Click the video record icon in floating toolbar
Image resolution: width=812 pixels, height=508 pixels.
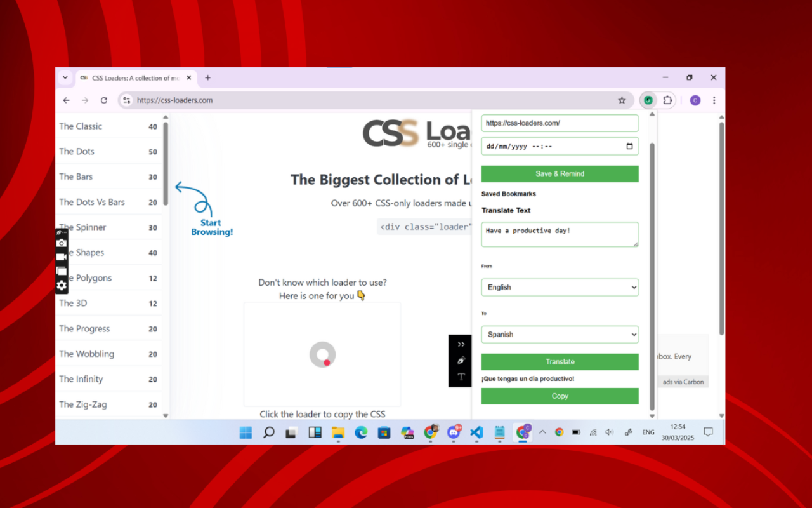click(62, 257)
